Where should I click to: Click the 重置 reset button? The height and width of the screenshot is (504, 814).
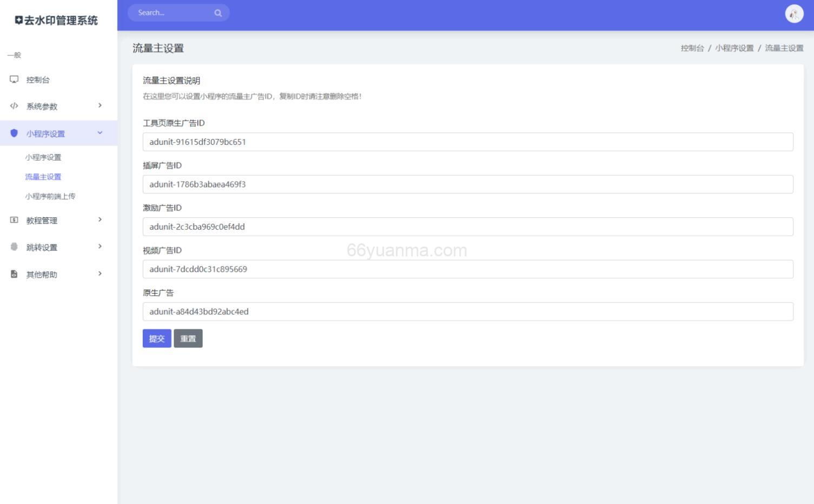pyautogui.click(x=188, y=338)
